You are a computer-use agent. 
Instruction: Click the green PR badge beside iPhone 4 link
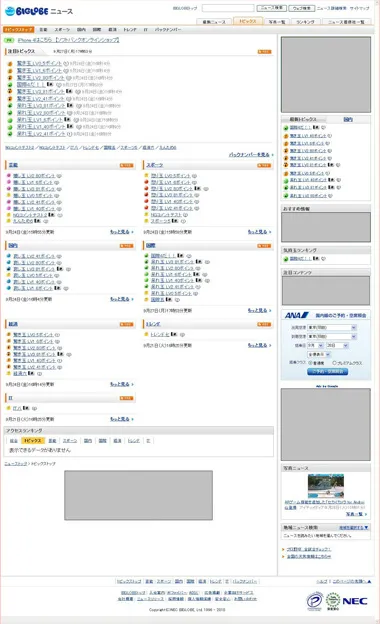click(x=10, y=41)
